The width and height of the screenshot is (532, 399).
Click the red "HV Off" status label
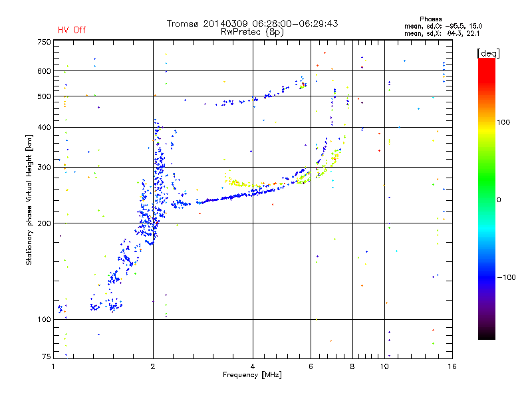click(x=72, y=30)
